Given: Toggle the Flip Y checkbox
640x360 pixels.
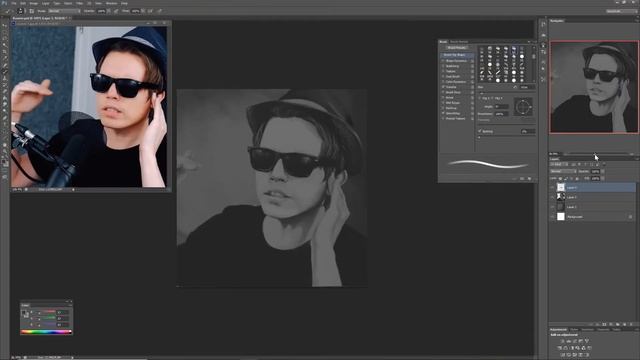Looking at the screenshot, I should [493, 98].
